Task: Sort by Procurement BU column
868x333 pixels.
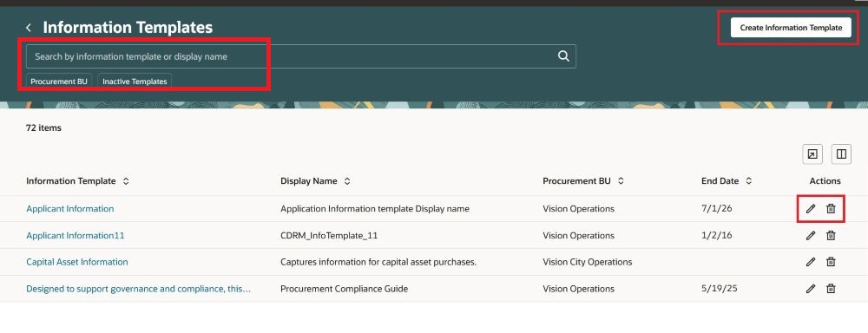Action: (621, 181)
